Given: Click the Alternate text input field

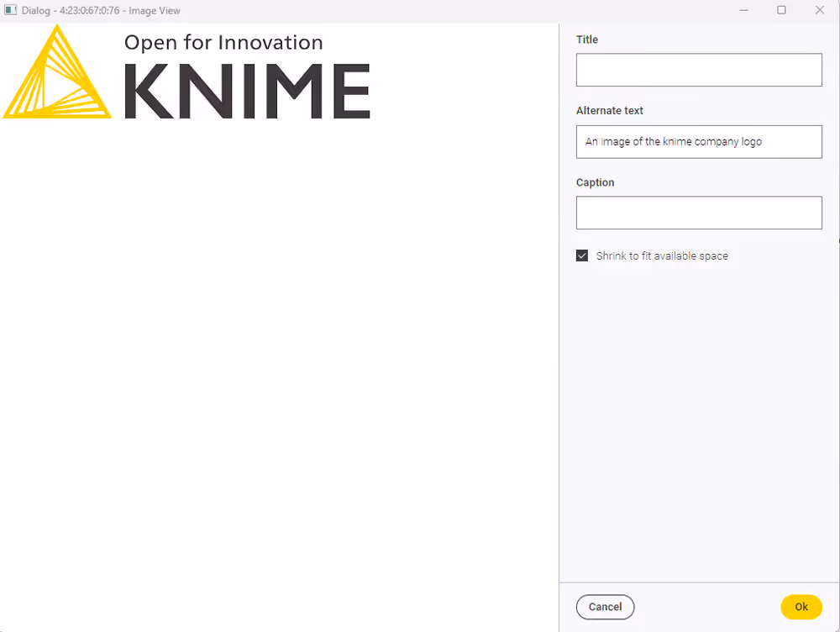Looking at the screenshot, I should click(x=699, y=141).
